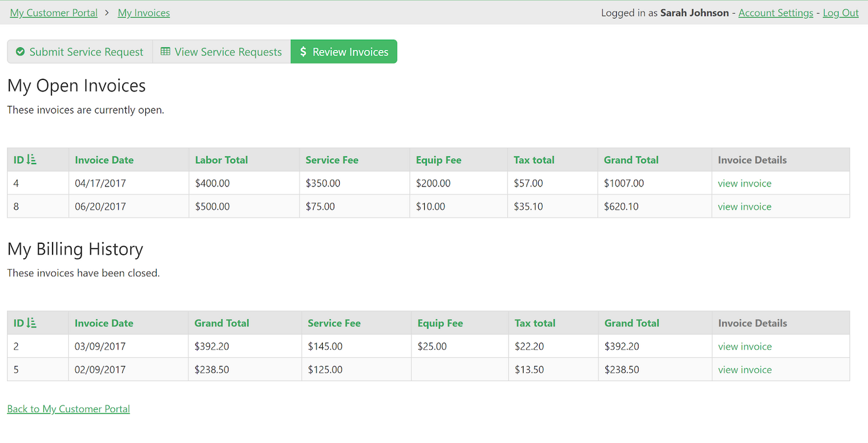The image size is (868, 443).
Task: Click the sort icon beside ID in Billing History
Action: (x=32, y=323)
